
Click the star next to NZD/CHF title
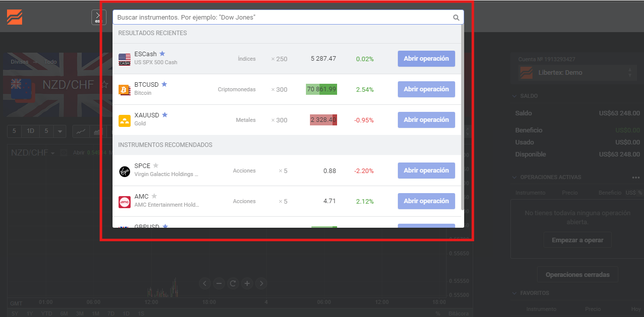pyautogui.click(x=104, y=85)
